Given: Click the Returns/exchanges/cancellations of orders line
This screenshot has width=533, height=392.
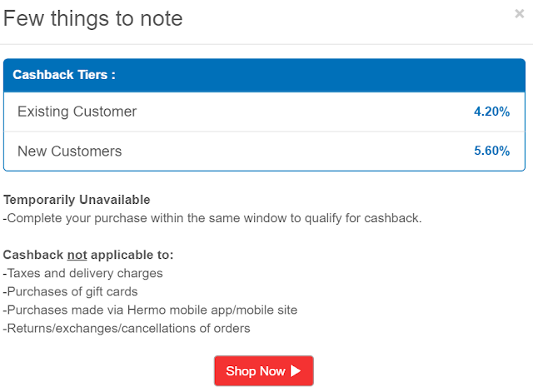Looking at the screenshot, I should (127, 328).
